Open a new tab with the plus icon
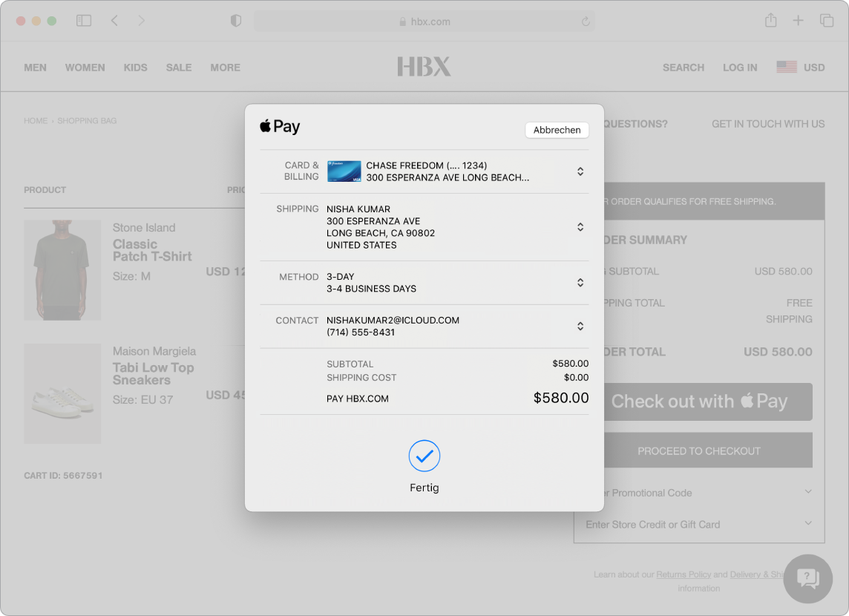 click(799, 21)
